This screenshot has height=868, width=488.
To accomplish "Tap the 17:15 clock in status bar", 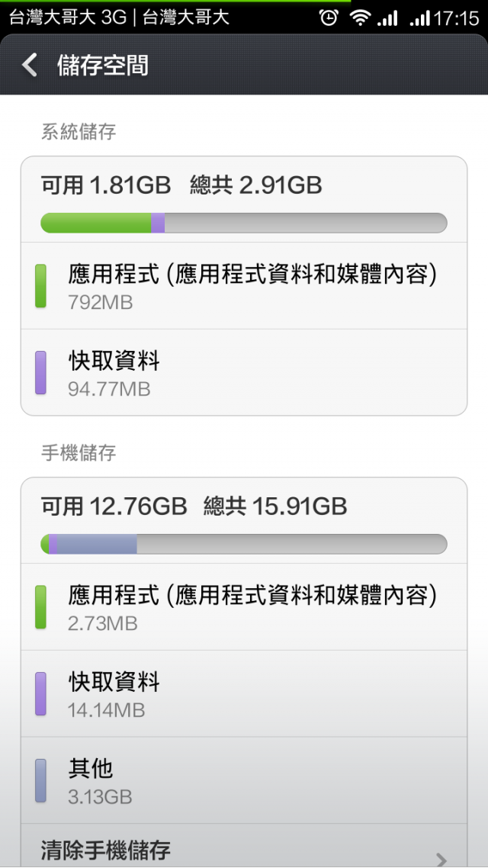I will [x=455, y=18].
